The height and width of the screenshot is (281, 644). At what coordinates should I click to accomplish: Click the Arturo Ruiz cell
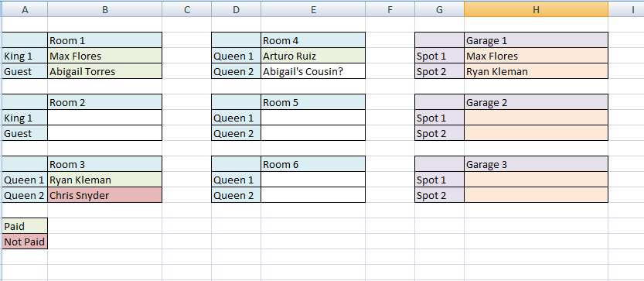[313, 56]
